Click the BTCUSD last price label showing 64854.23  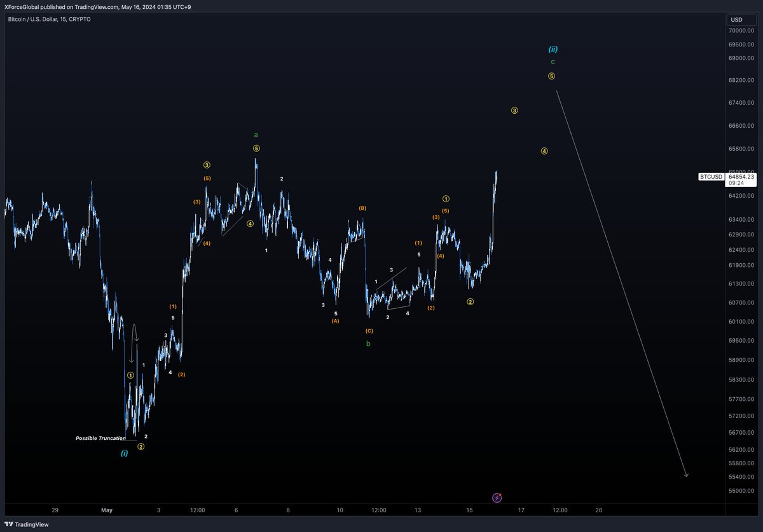[727, 177]
